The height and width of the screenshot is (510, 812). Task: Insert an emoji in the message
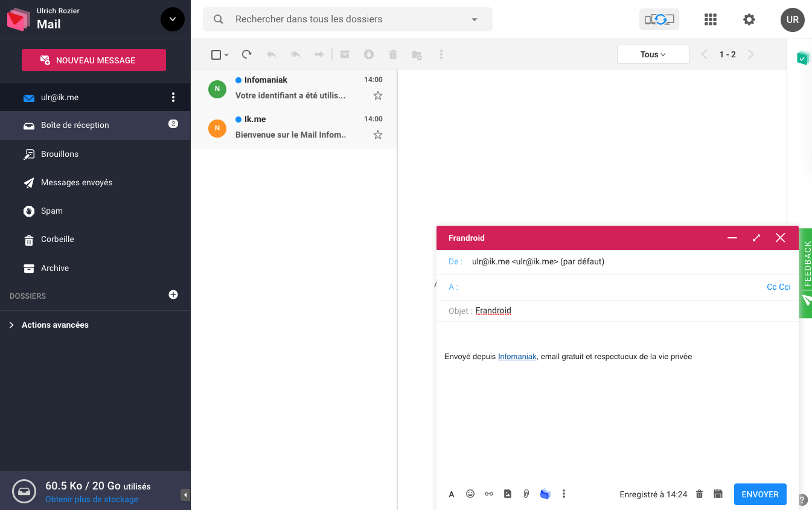pyautogui.click(x=470, y=494)
